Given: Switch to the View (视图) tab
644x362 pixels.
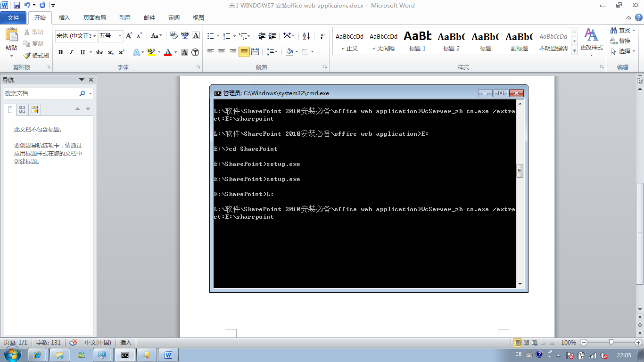Looking at the screenshot, I should 198,18.
